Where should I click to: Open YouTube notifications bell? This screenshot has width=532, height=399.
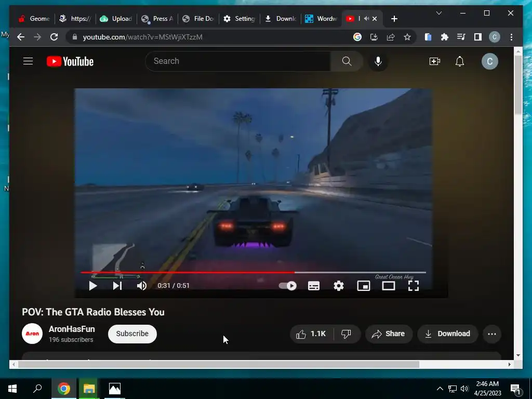460,61
